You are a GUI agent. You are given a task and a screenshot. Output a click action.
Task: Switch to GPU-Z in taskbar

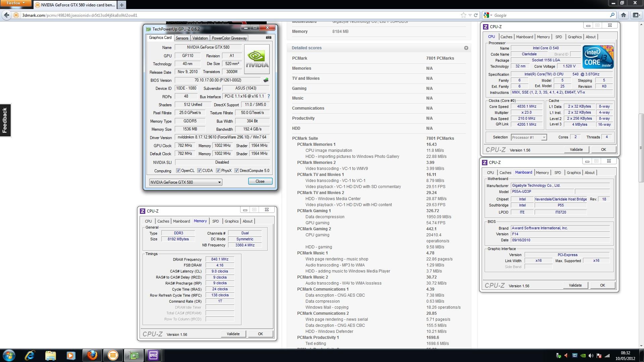[x=134, y=355]
